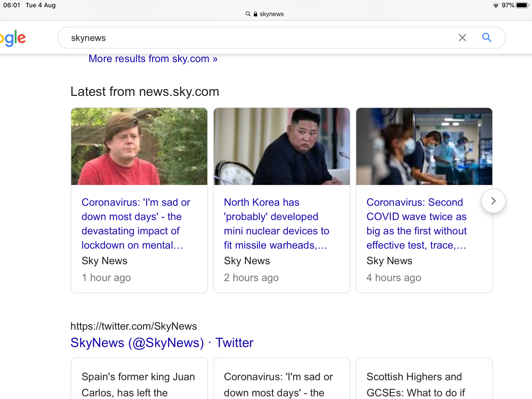Tap the Google logo
532x399 pixels.
coord(13,38)
